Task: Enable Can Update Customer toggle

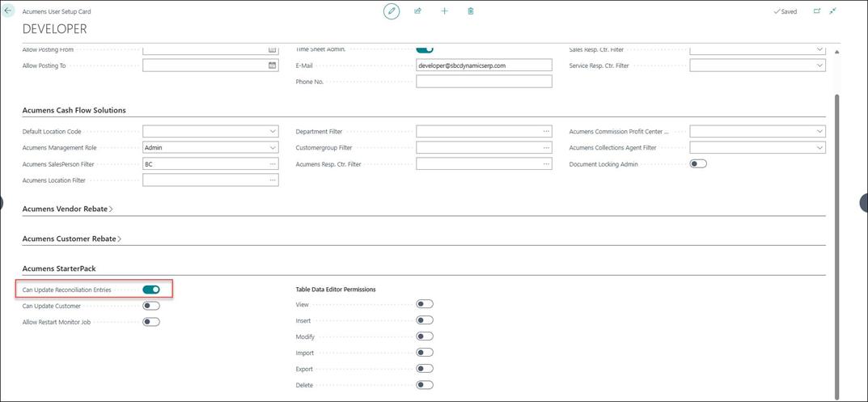Action: [x=151, y=306]
